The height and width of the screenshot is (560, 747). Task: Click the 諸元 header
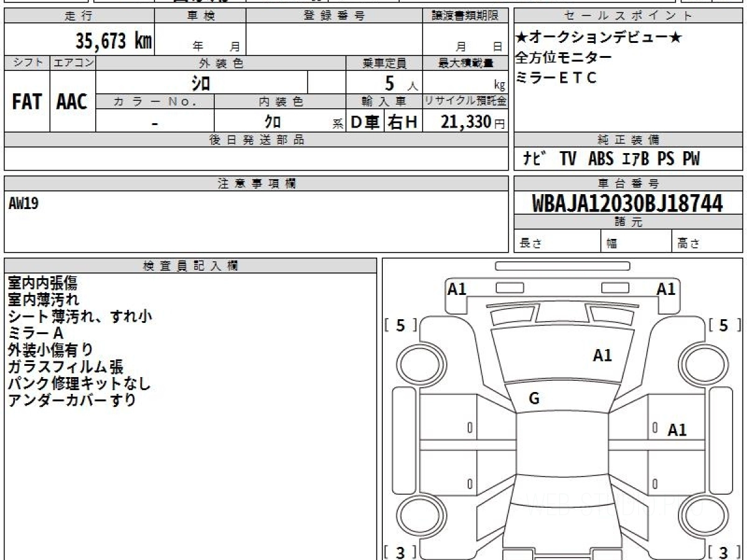(629, 222)
